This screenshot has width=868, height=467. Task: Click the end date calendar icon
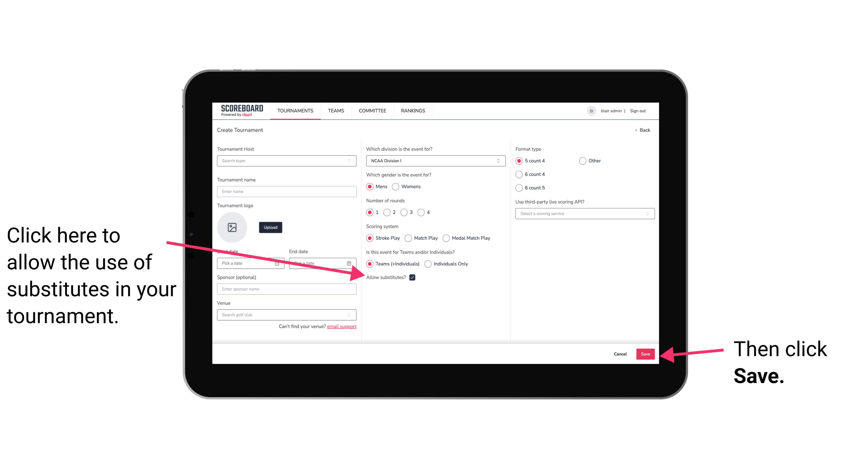[350, 263]
